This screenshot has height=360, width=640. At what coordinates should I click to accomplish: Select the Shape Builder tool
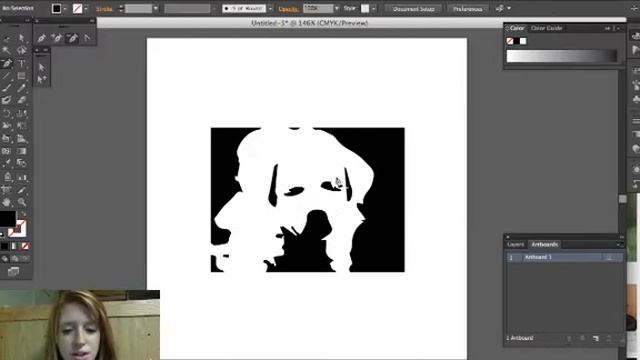(x=7, y=138)
